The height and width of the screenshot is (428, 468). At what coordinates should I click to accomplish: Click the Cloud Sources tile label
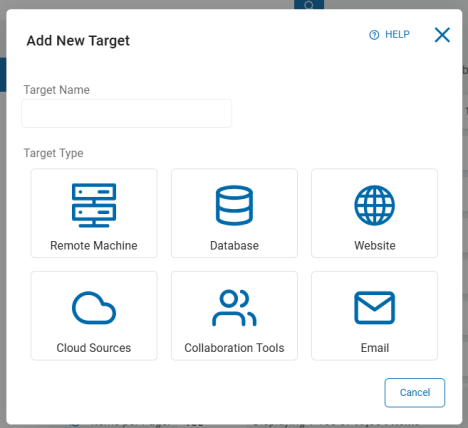pyautogui.click(x=94, y=348)
